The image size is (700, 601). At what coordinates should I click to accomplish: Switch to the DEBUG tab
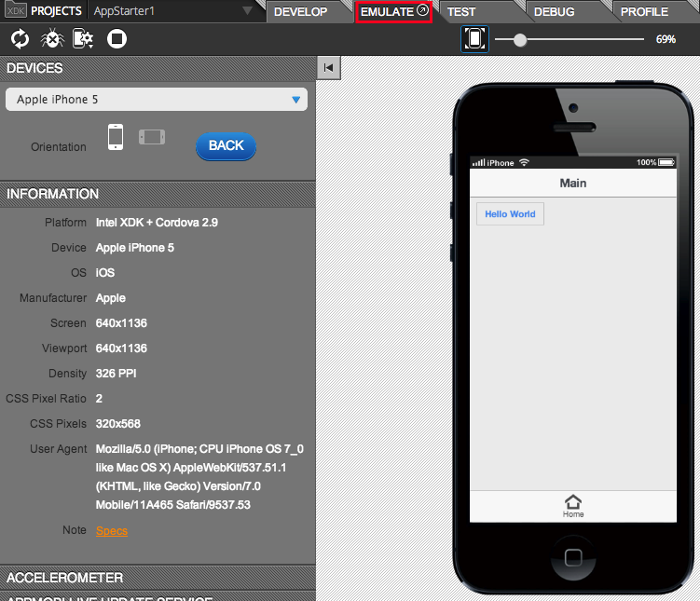tap(554, 11)
